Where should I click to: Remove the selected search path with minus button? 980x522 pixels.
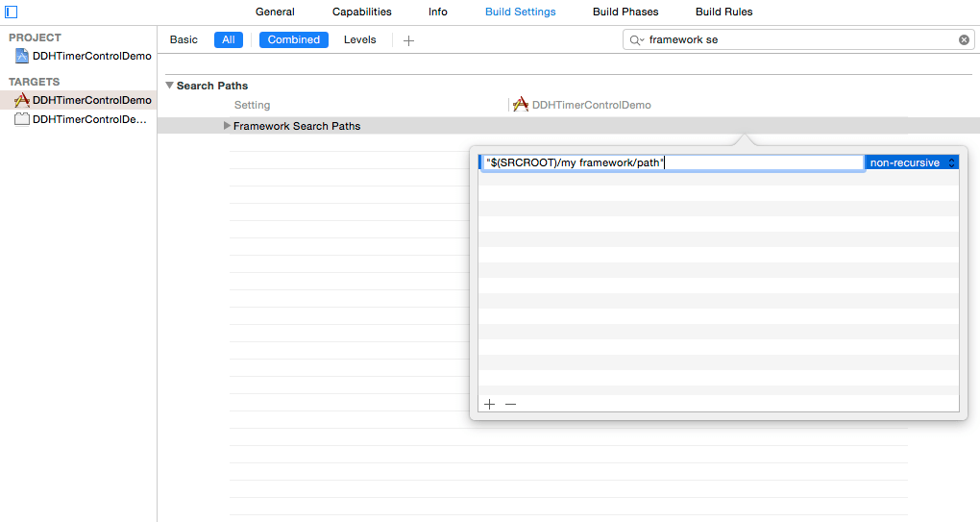tap(510, 405)
